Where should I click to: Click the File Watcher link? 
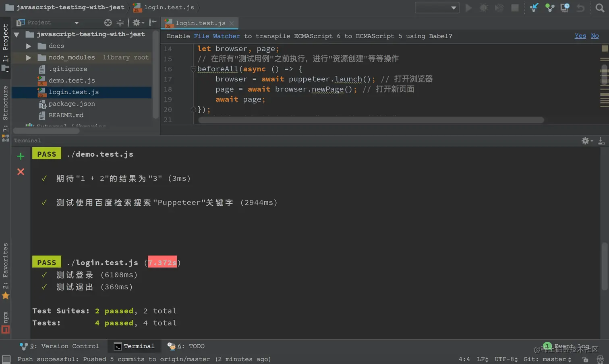coord(217,36)
